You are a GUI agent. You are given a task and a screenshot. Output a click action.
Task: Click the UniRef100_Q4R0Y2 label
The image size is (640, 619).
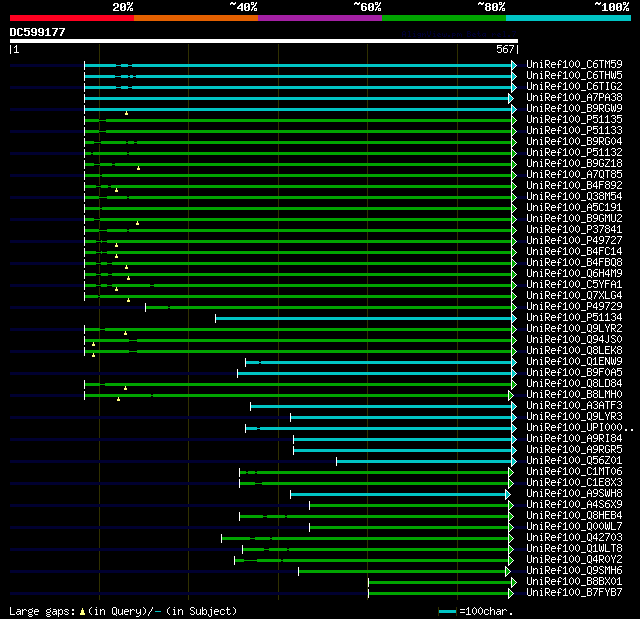(x=574, y=560)
